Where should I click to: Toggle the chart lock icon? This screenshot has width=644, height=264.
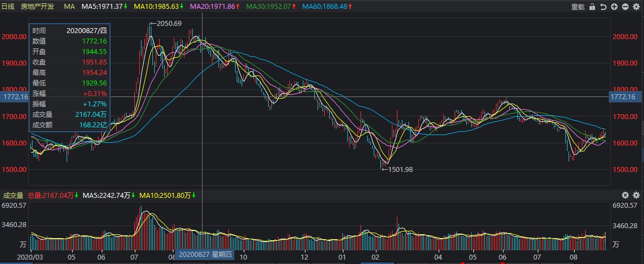[x=592, y=7]
